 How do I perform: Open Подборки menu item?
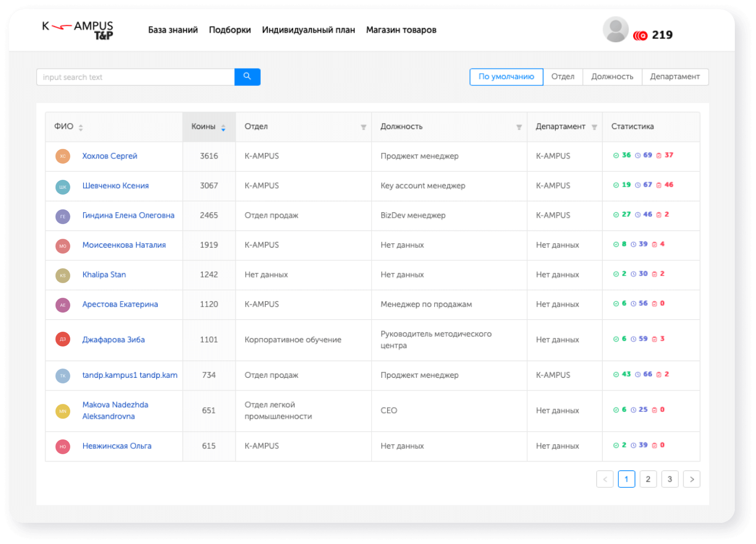tap(230, 30)
